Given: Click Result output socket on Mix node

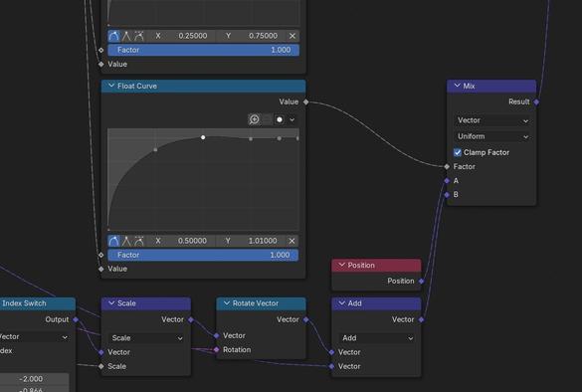Looking at the screenshot, I should click(x=536, y=101).
